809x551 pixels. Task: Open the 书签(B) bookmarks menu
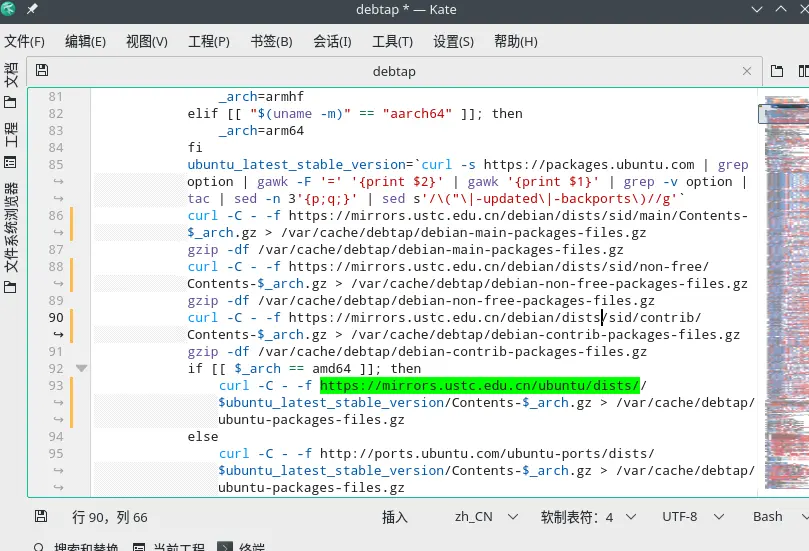pos(271,41)
